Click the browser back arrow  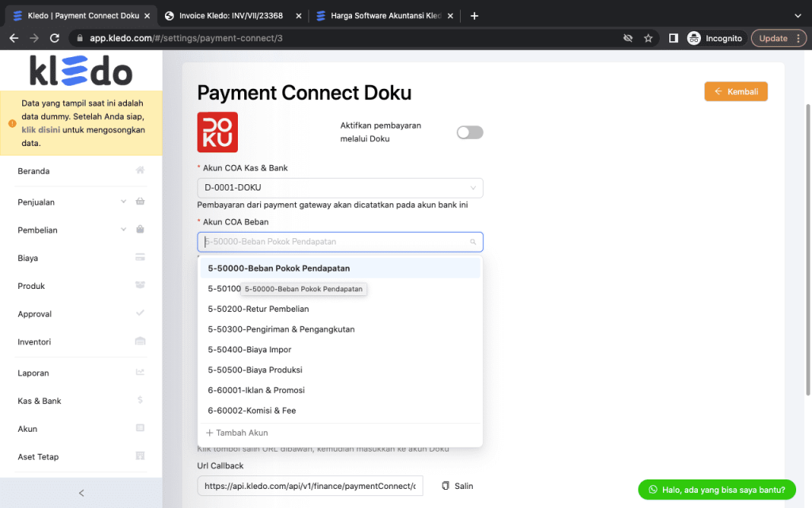14,38
